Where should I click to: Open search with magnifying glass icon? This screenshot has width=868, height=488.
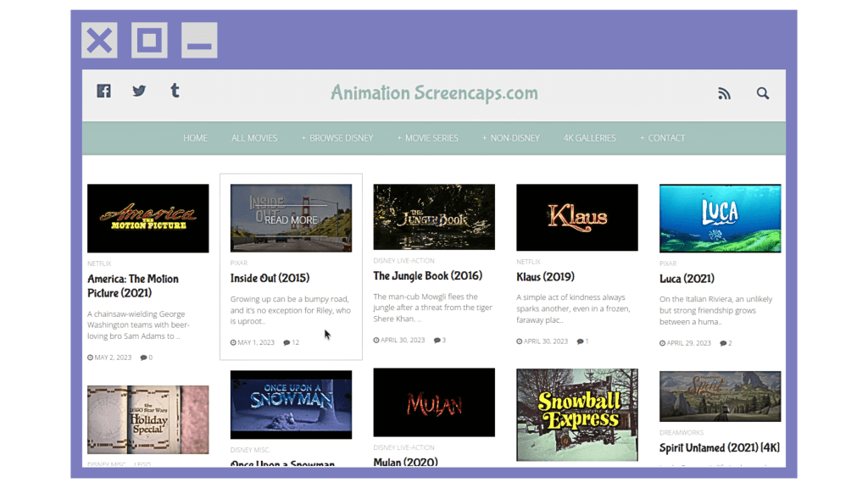[763, 94]
